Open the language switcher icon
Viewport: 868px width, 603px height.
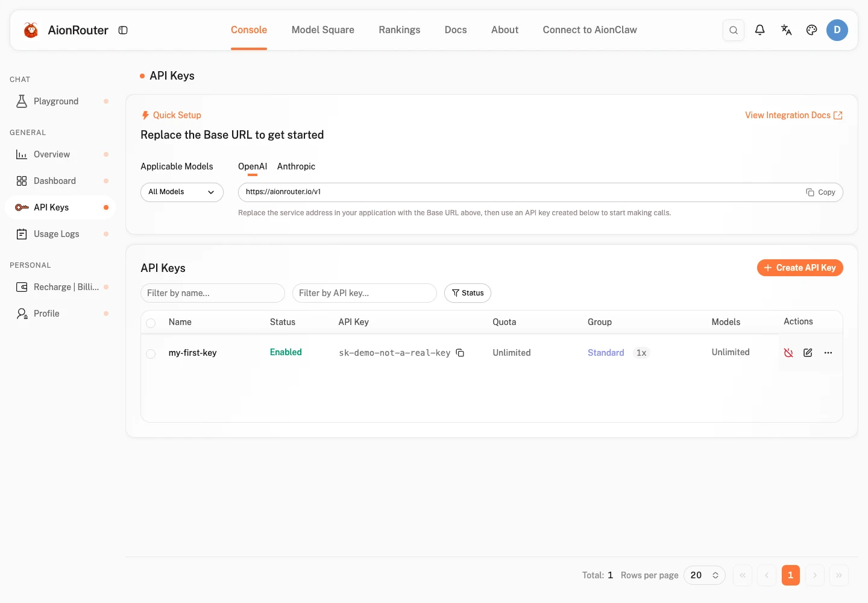pyautogui.click(x=786, y=30)
